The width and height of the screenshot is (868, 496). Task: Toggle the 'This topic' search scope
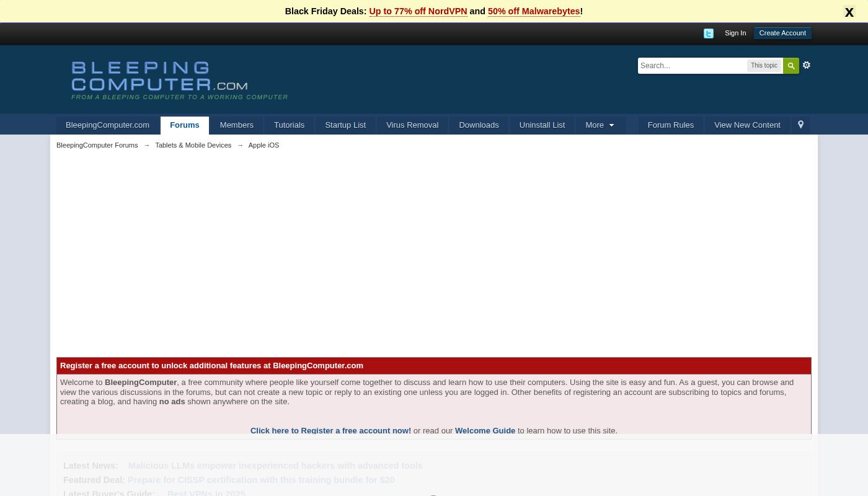(x=764, y=66)
